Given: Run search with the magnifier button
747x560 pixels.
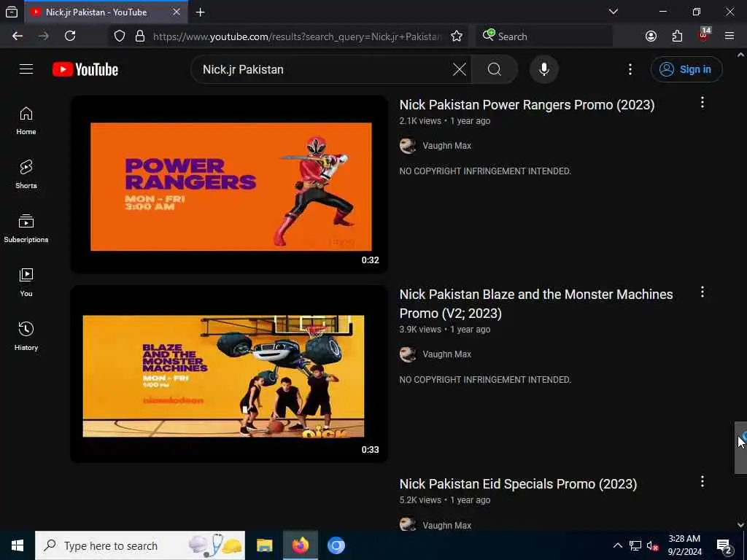Looking at the screenshot, I should pyautogui.click(x=495, y=69).
